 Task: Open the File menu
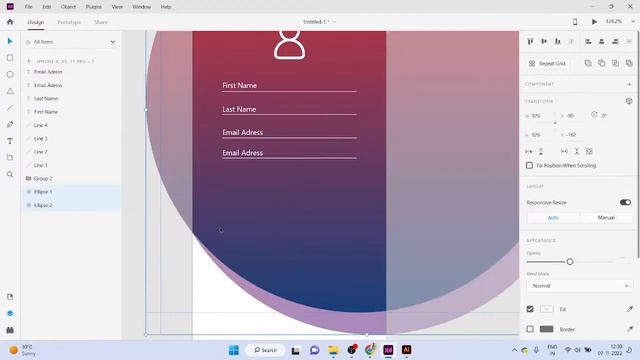(28, 7)
